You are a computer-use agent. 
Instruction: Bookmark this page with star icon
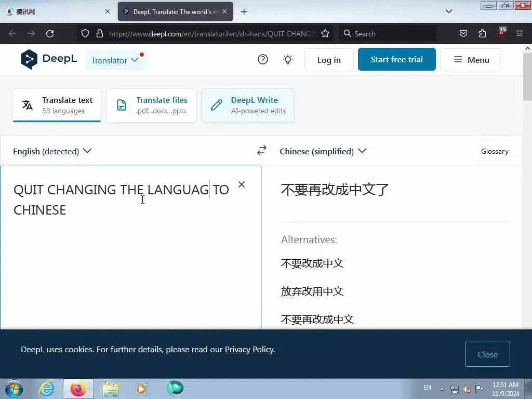point(325,33)
